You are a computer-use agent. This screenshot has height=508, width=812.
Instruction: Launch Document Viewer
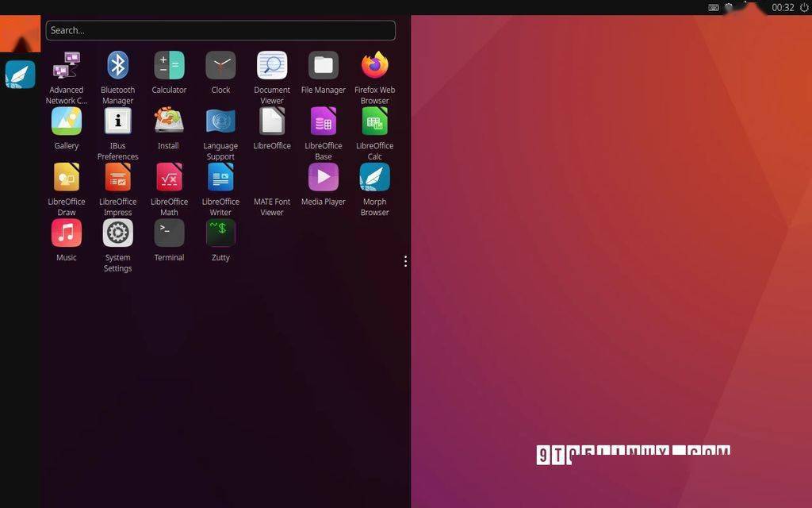272,66
